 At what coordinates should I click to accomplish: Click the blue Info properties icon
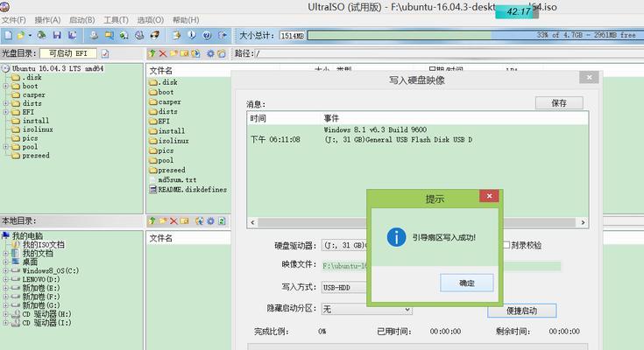192,35
